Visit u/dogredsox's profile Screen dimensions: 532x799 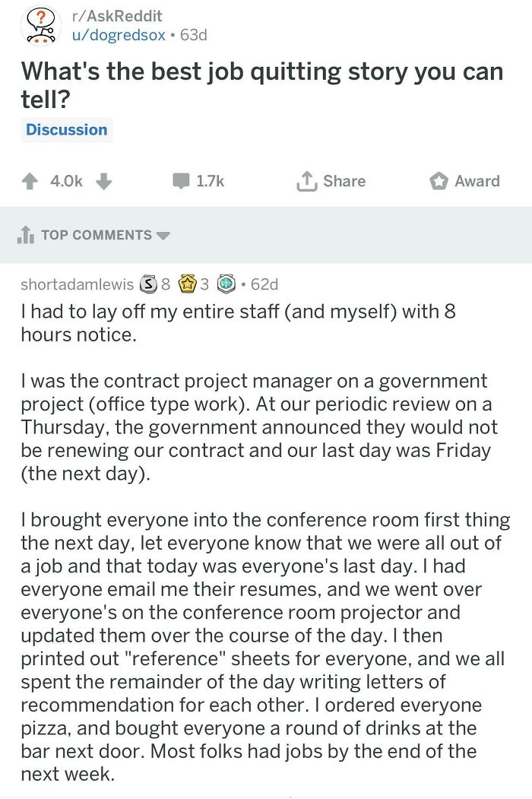(x=119, y=33)
